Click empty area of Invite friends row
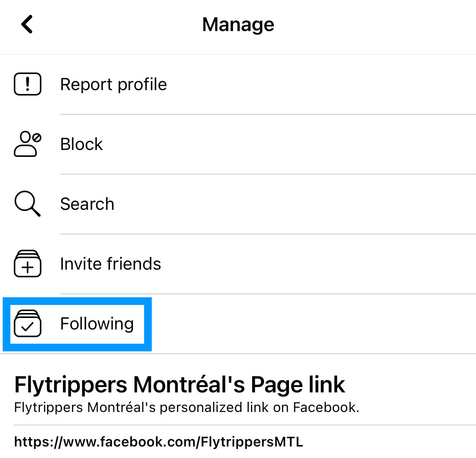476x458 pixels. coord(318,264)
